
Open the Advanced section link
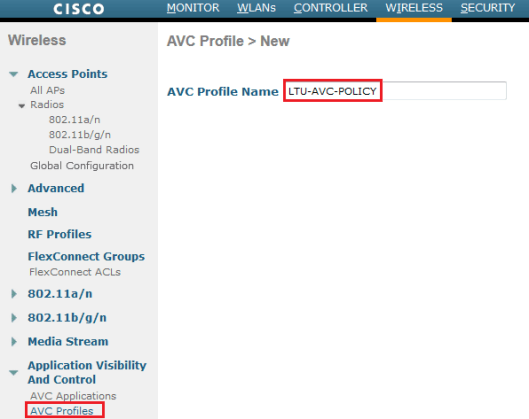coord(56,188)
